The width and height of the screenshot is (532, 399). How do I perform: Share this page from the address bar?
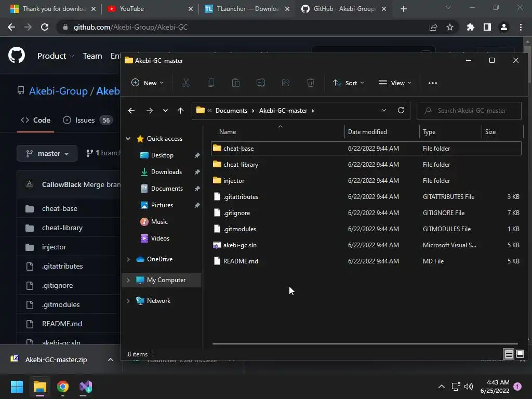(433, 27)
